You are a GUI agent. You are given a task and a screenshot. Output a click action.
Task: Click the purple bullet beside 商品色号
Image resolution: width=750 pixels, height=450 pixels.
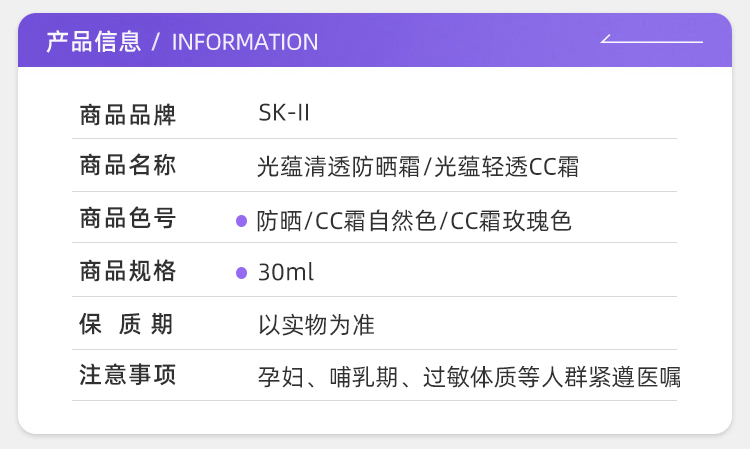pyautogui.click(x=241, y=220)
